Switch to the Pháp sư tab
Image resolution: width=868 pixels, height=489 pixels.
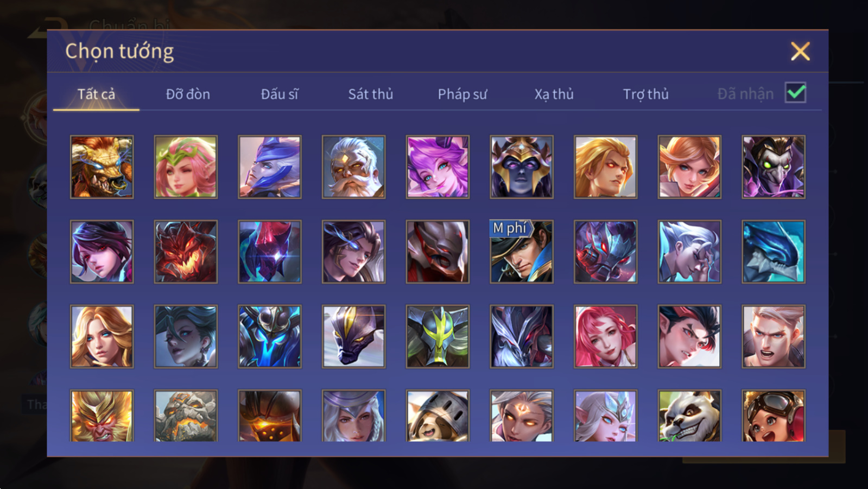462,94
